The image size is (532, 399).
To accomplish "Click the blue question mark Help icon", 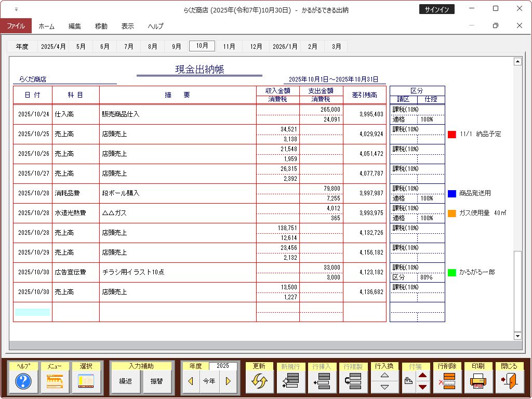I will (x=24, y=382).
